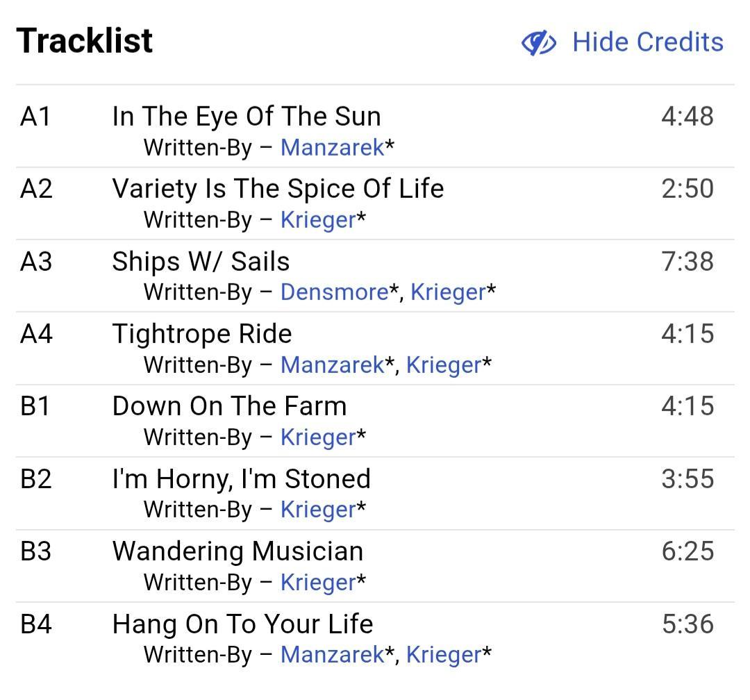The height and width of the screenshot is (700, 750).
Task: Open the Densmore writer link
Action: [x=334, y=292]
